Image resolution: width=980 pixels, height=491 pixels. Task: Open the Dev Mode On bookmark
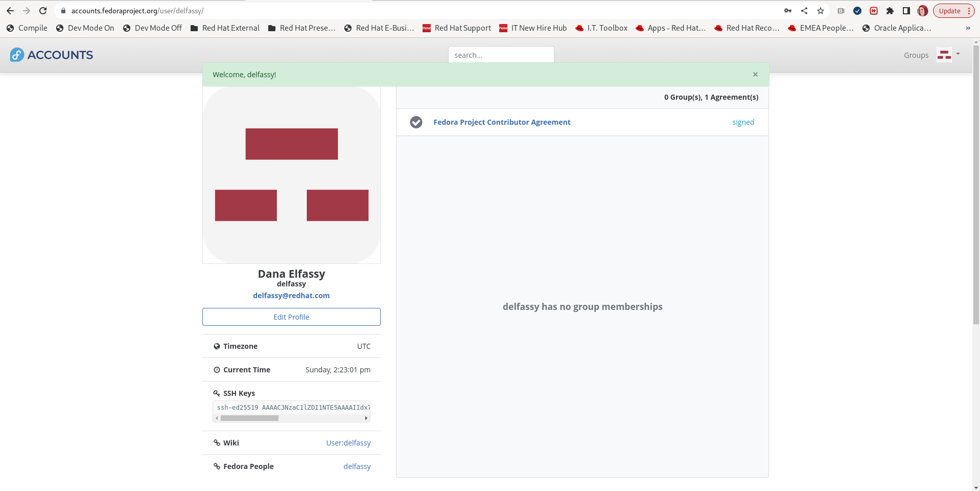coord(85,28)
